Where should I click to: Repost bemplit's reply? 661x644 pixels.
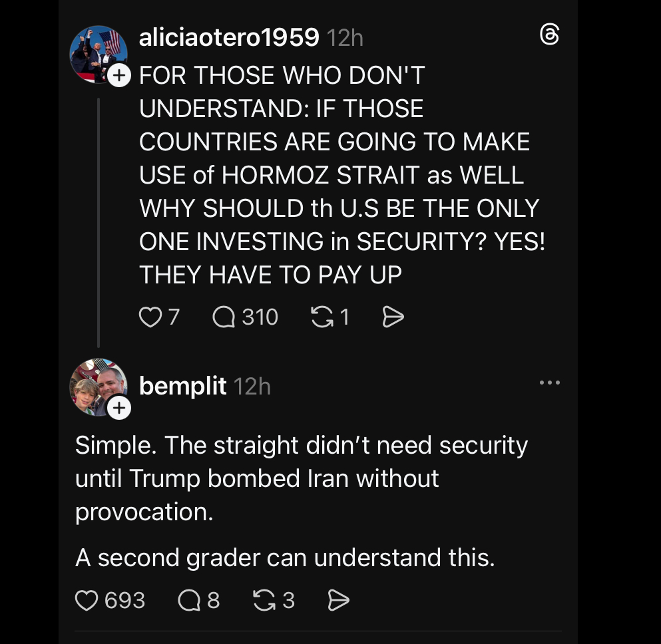pos(265,600)
